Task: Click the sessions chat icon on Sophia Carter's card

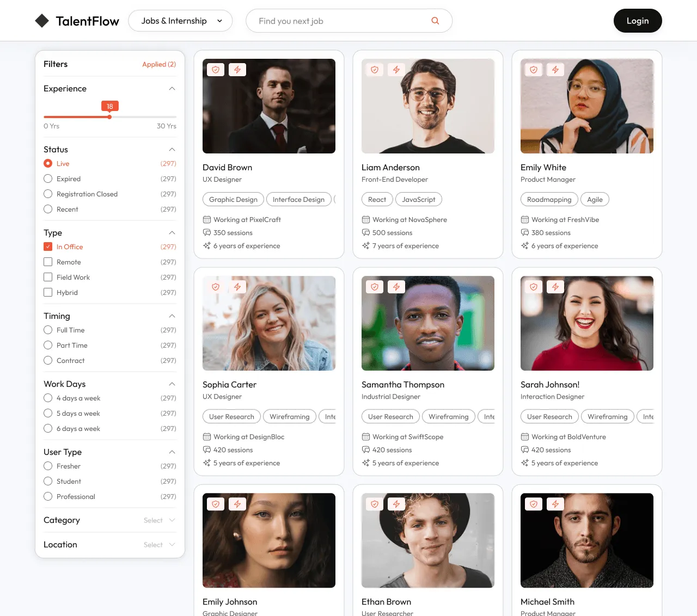Action: (206, 450)
